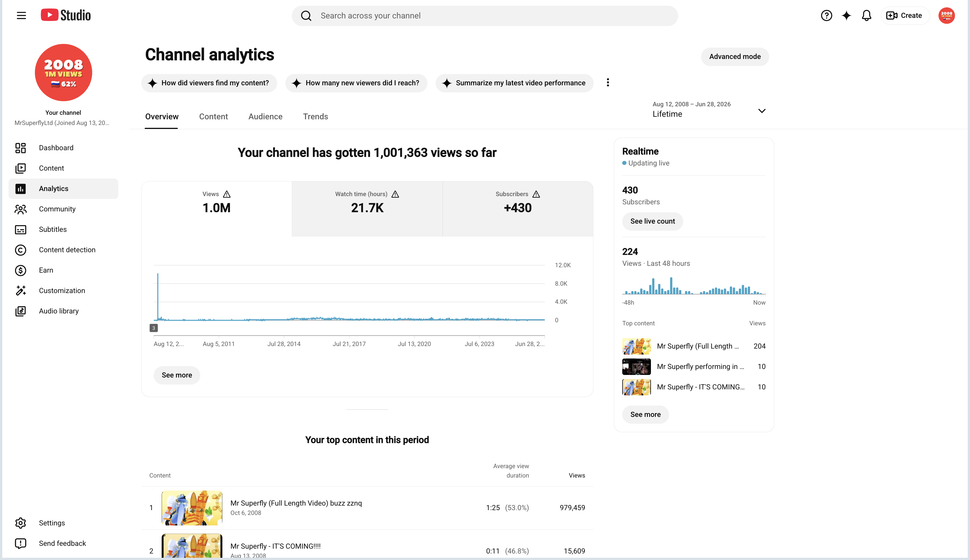Click the Analytics bar chart icon

coord(20,188)
